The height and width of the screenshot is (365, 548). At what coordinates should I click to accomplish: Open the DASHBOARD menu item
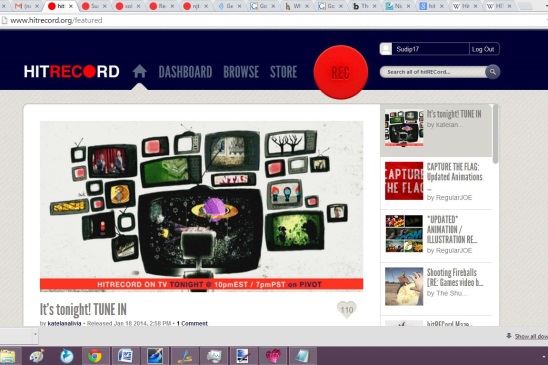[185, 72]
